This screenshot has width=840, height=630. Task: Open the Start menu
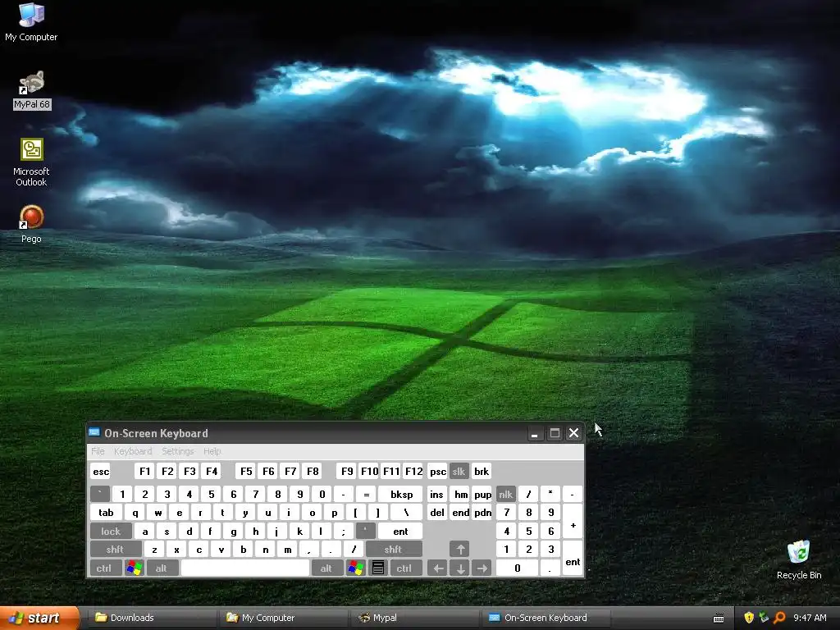point(39,618)
